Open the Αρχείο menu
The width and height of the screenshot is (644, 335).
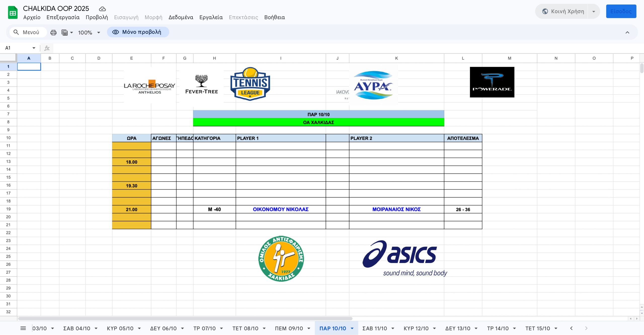(x=32, y=17)
